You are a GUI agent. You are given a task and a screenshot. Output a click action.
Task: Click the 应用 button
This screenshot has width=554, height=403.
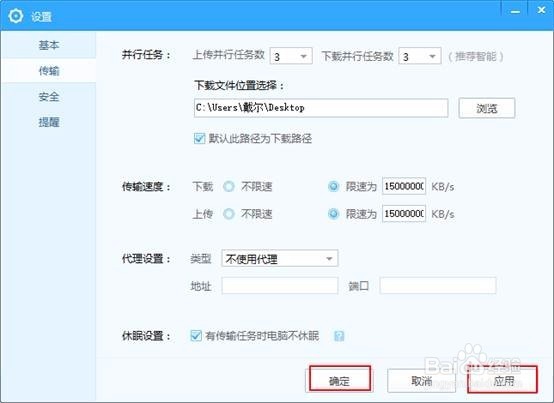pos(503,381)
